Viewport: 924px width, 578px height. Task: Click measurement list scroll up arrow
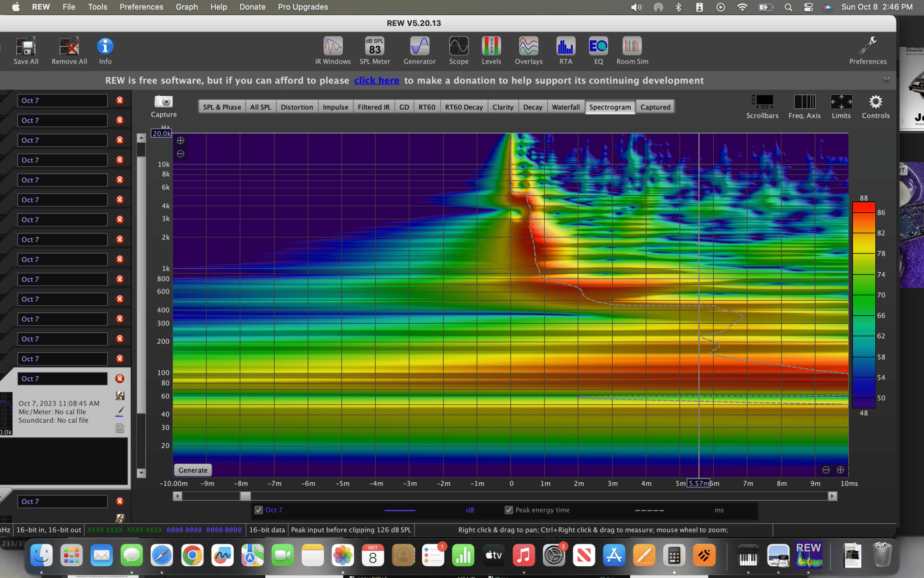141,138
